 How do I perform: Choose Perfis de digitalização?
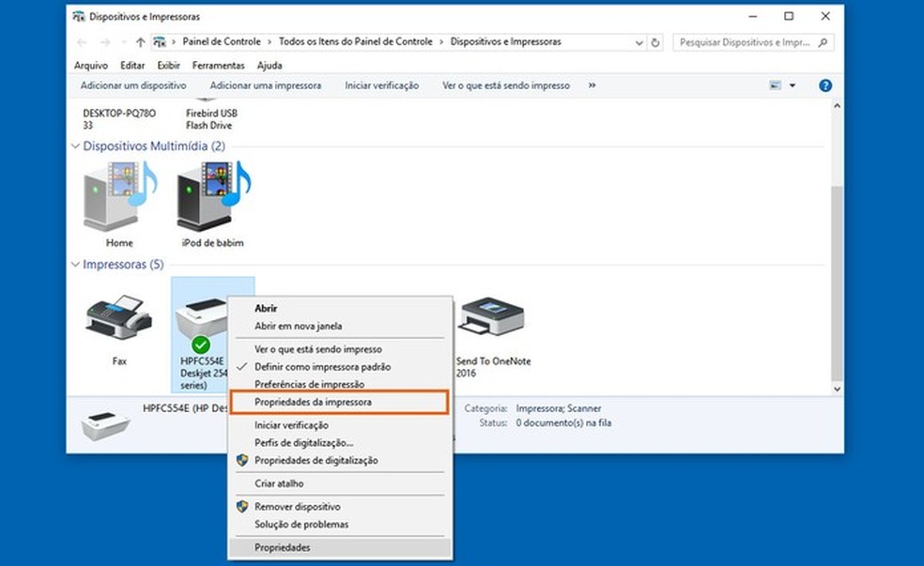pos(340,442)
